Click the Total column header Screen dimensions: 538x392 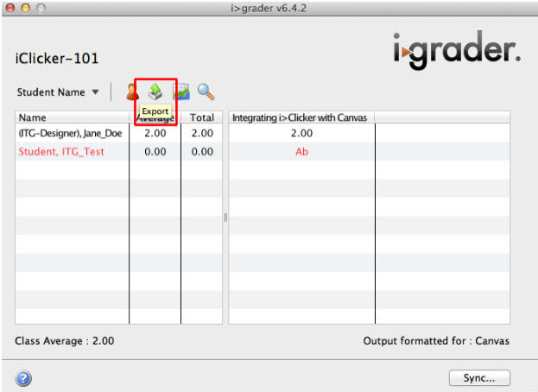(202, 117)
